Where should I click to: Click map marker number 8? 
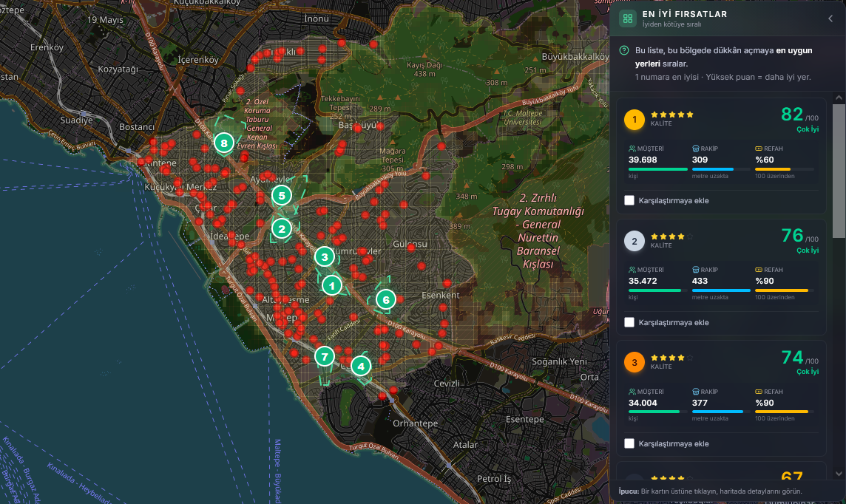click(224, 143)
